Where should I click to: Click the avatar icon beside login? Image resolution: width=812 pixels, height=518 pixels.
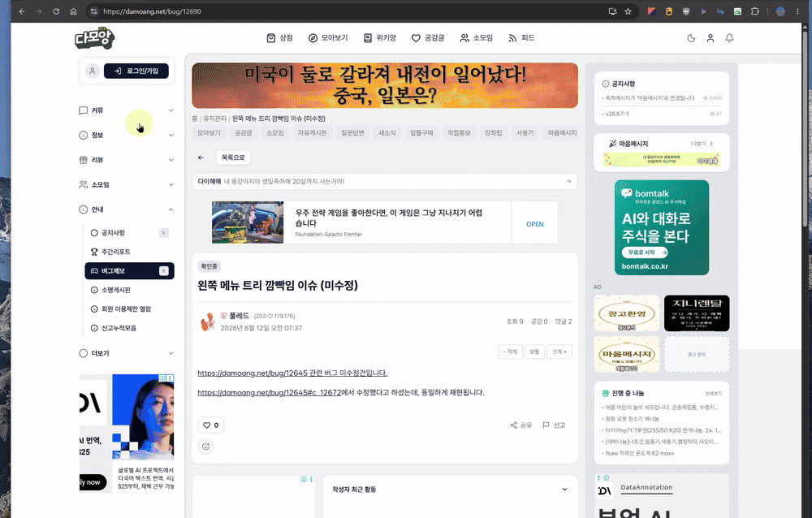pyautogui.click(x=93, y=71)
